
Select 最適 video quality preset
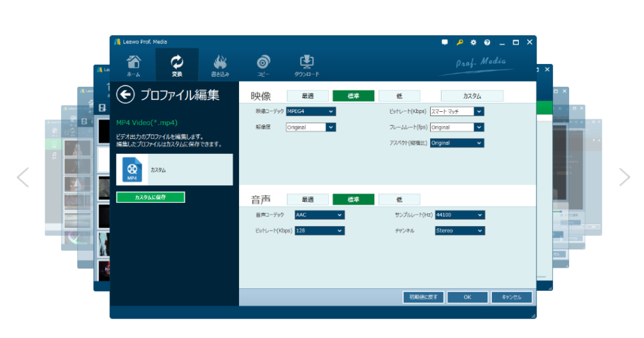308,96
